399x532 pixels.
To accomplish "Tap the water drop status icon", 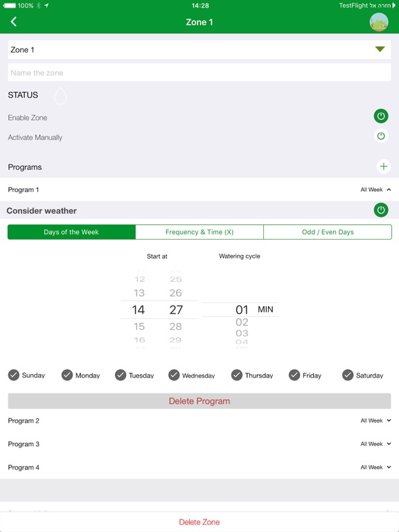I will [x=60, y=96].
